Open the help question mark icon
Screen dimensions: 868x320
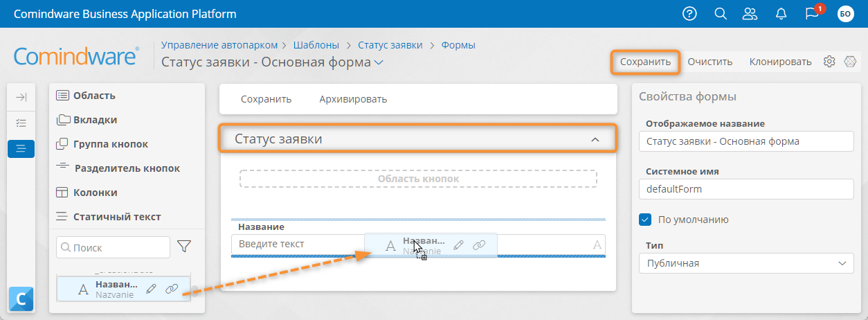click(x=689, y=14)
